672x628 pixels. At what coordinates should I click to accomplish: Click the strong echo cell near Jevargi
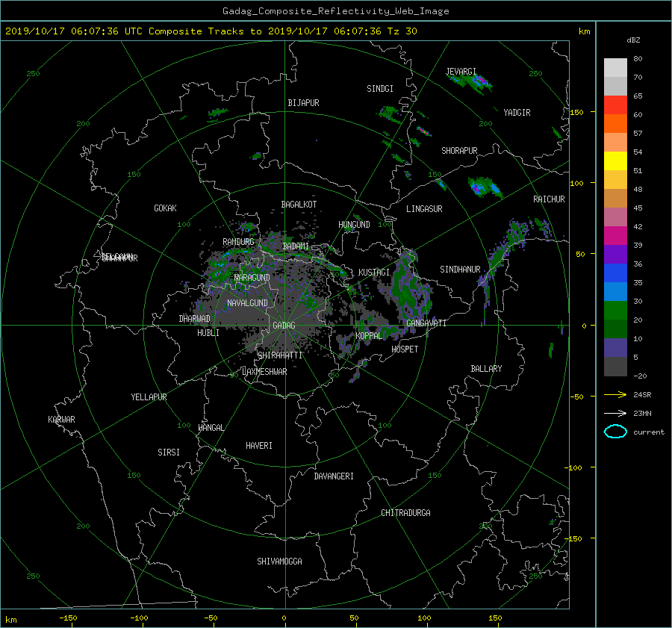click(480, 81)
